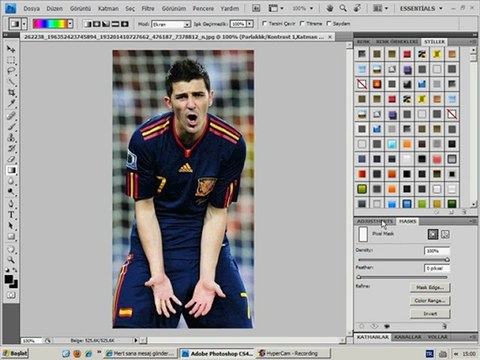The image size is (480, 360).
Task: Open the ESSENTIALS workspace dropdown
Action: click(x=422, y=8)
